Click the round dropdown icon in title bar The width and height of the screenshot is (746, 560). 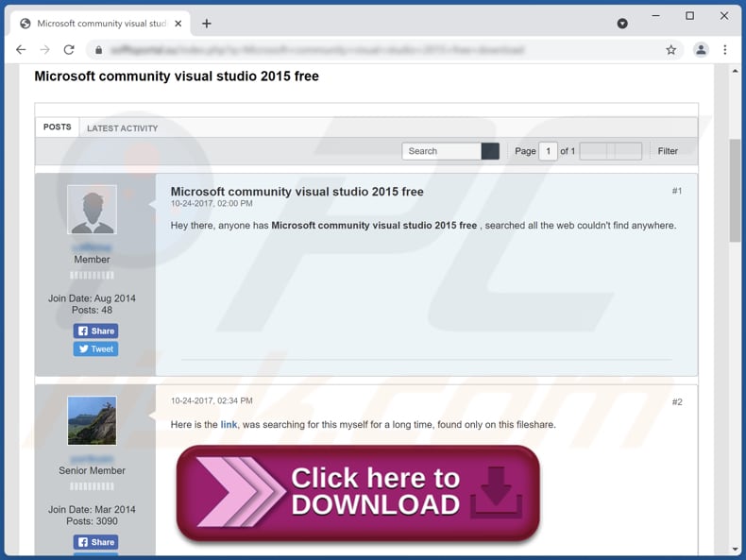coord(622,24)
